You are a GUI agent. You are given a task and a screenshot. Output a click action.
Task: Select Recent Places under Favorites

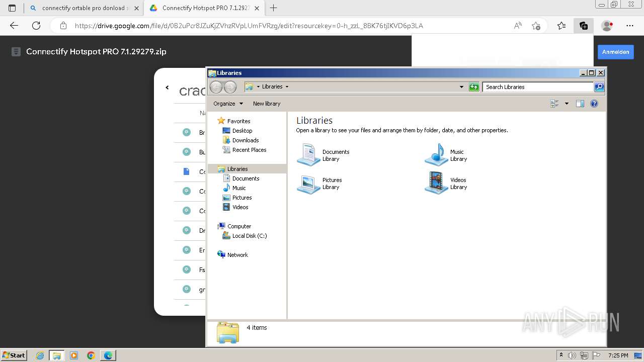point(249,150)
